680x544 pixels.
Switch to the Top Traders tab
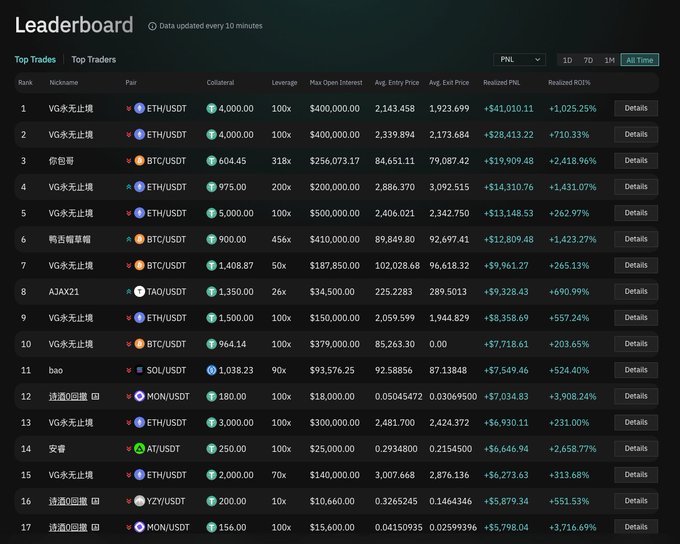tap(94, 59)
